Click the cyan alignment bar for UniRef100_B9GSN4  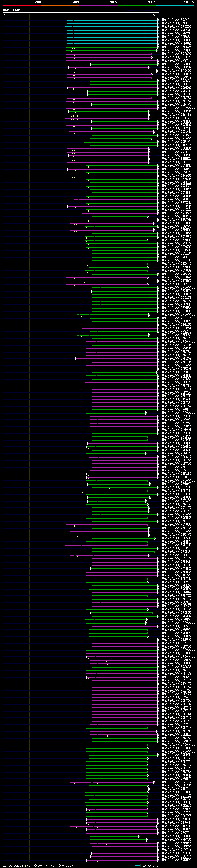pos(113,33)
